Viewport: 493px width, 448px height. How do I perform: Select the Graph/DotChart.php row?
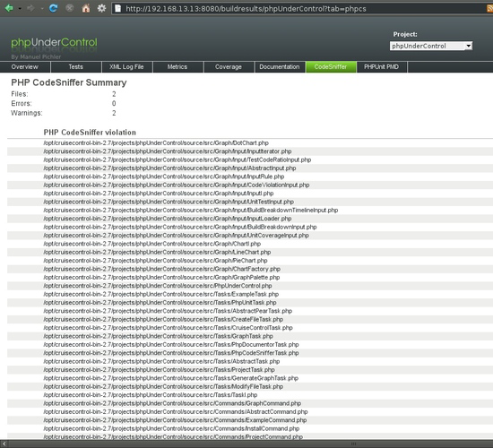click(250, 143)
